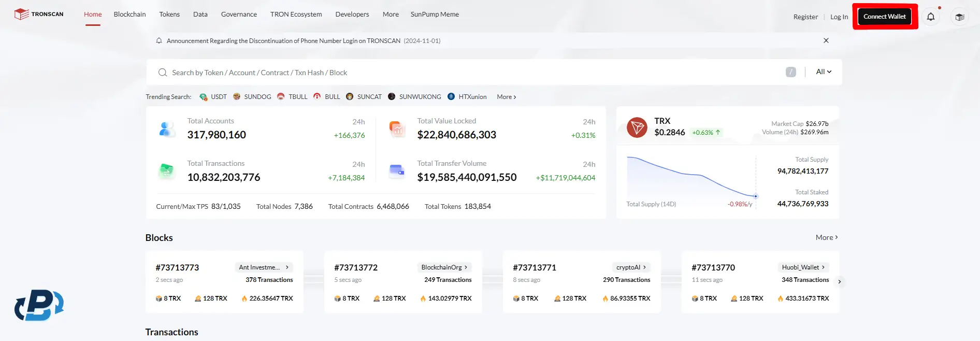Screen dimensions: 980x341
Task: Open Huobi_Wallet producer tag
Action: tap(803, 267)
